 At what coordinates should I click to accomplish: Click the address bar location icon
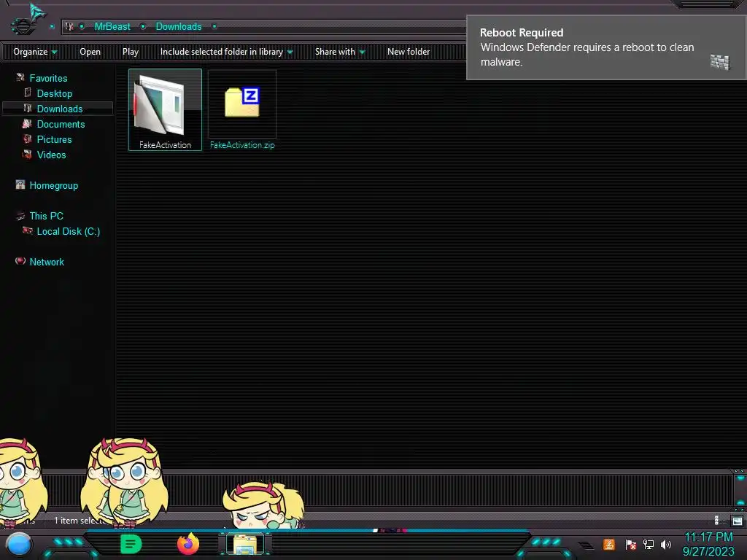tap(69, 27)
